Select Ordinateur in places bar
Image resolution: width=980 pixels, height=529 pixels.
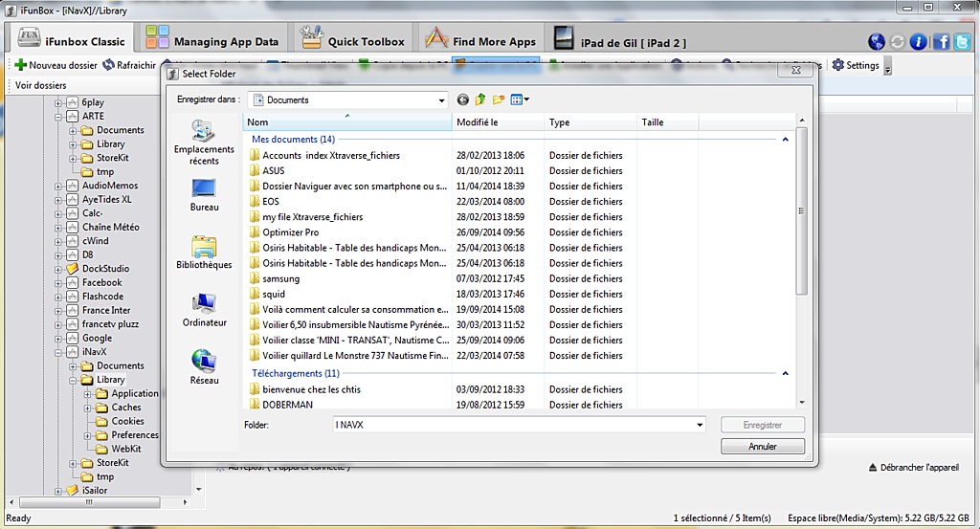205,310
